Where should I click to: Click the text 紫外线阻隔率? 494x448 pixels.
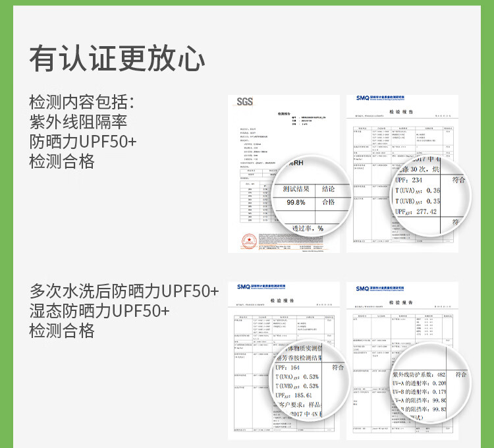tap(78, 122)
